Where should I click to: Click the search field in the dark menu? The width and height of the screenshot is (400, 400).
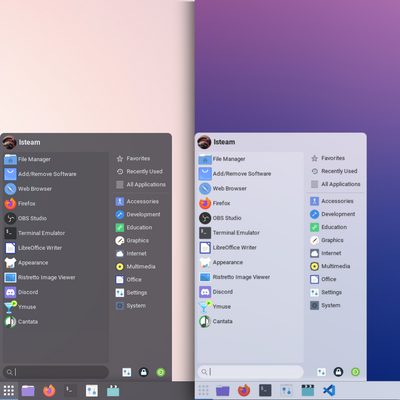tap(56, 372)
